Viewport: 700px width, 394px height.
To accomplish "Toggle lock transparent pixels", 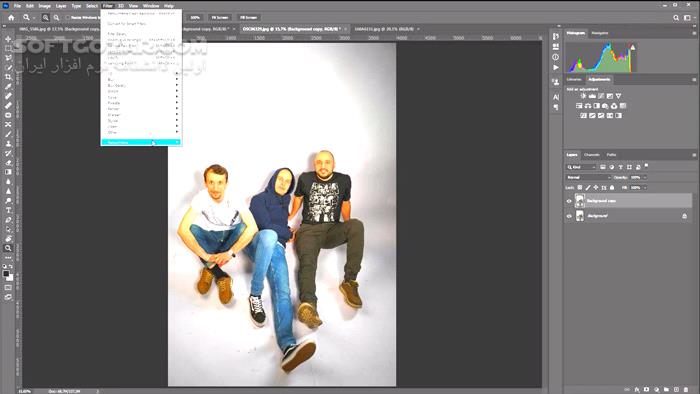I will (579, 187).
